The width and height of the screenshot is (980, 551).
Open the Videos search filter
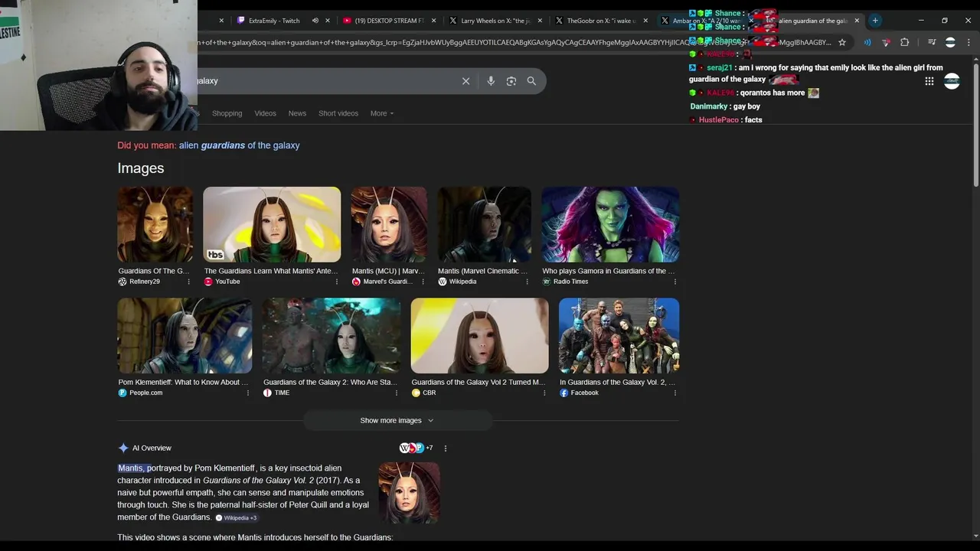point(265,113)
